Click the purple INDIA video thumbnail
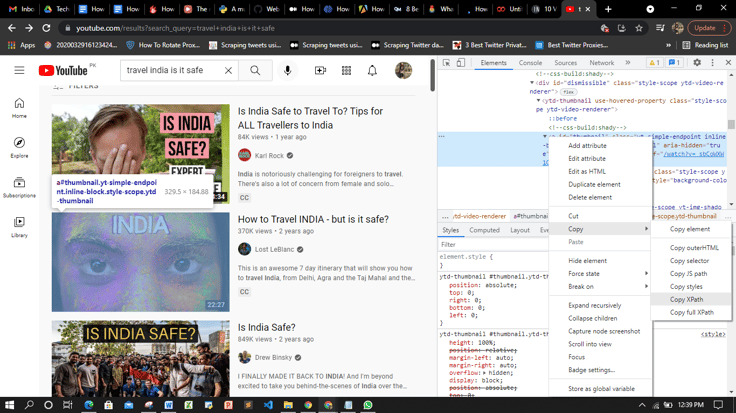 [140, 262]
